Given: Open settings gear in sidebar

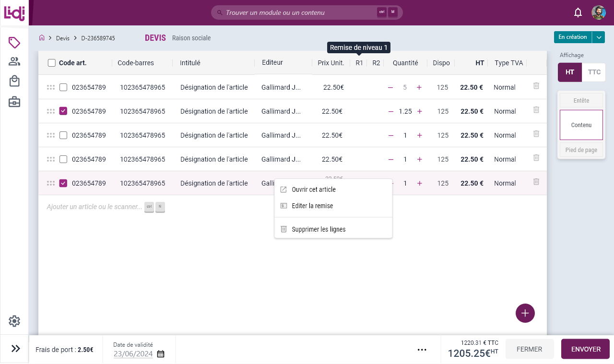Looking at the screenshot, I should click(x=14, y=321).
